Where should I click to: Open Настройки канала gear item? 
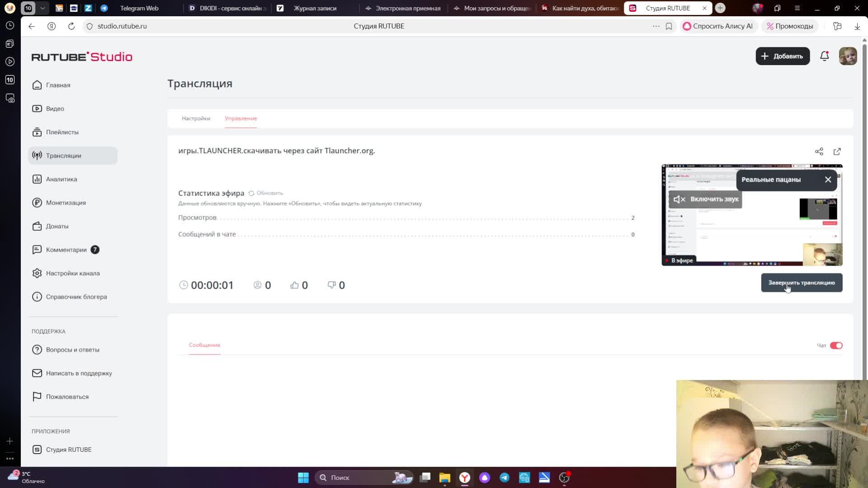pyautogui.click(x=72, y=273)
